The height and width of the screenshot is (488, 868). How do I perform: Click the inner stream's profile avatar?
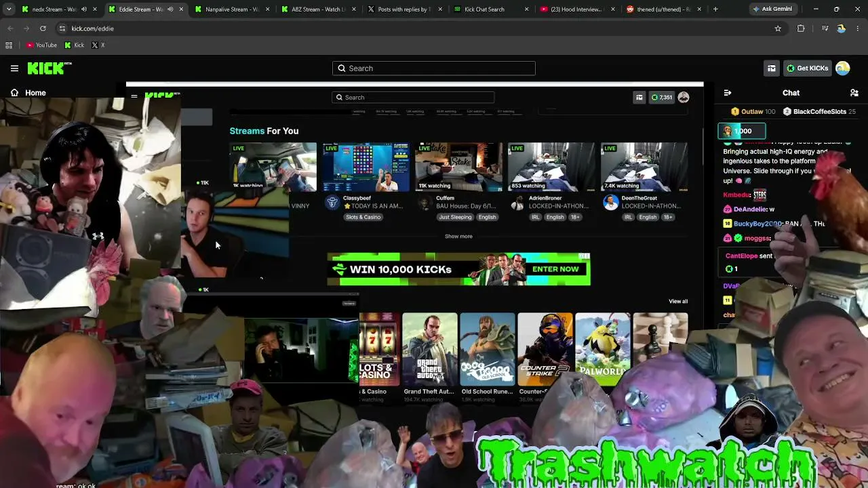684,98
